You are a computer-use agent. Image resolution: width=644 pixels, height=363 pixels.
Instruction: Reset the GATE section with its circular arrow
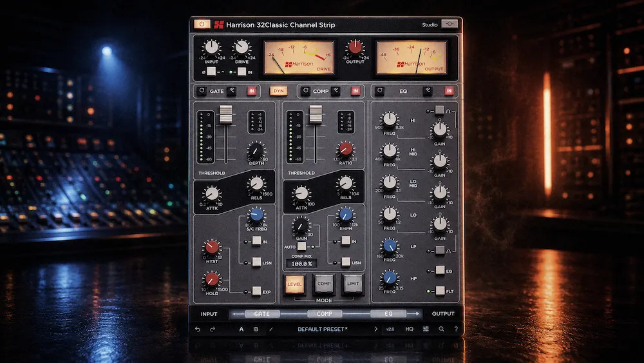pyautogui.click(x=202, y=91)
